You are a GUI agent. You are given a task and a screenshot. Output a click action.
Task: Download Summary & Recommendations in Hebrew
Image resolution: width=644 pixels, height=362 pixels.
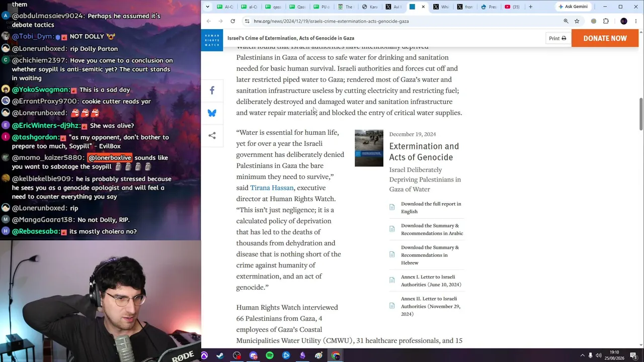[430, 255]
